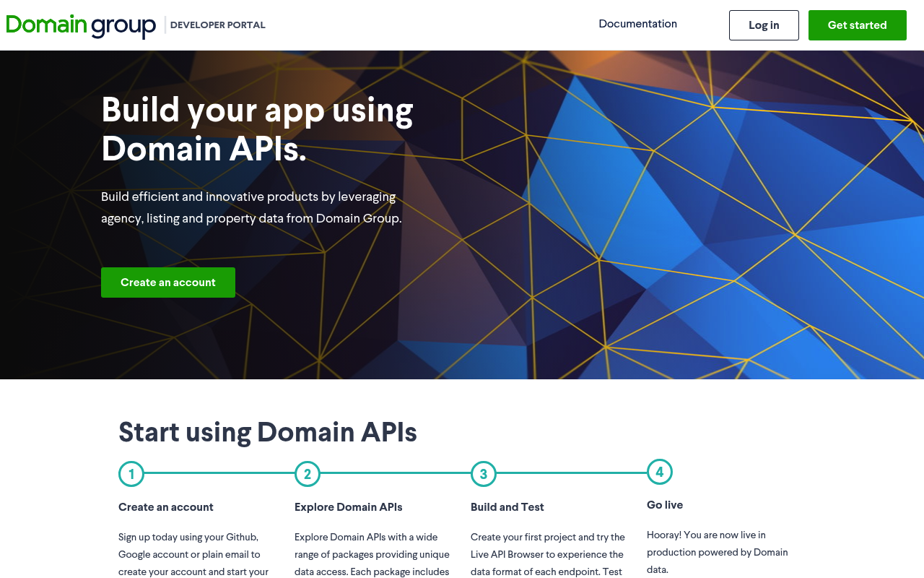
Task: Select the step 4 circle icon
Action: pyautogui.click(x=660, y=472)
